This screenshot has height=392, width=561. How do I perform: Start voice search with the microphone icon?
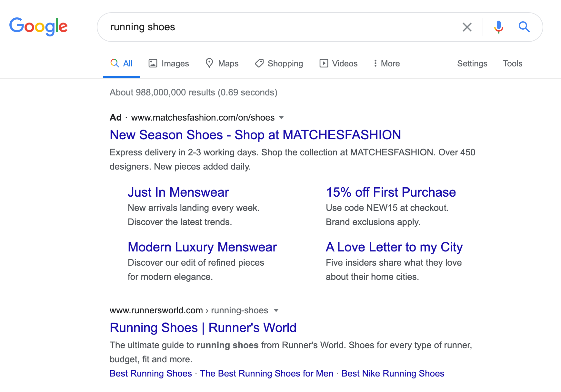(498, 27)
